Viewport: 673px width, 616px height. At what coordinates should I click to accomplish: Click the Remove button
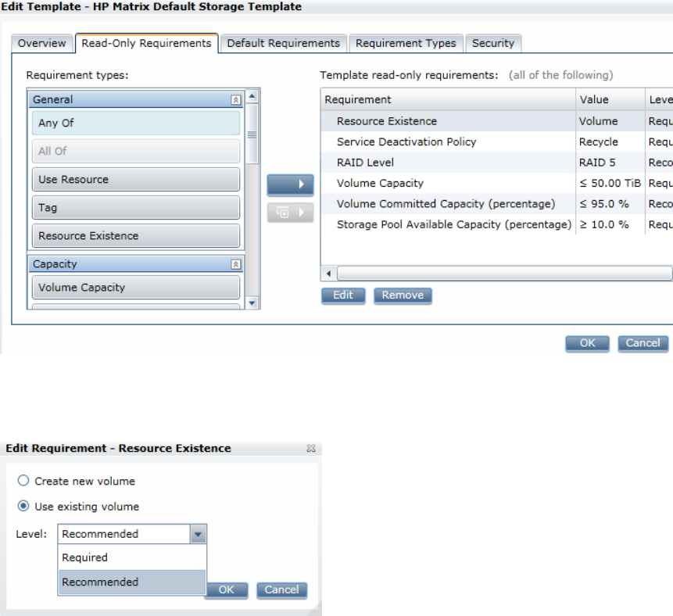click(403, 295)
